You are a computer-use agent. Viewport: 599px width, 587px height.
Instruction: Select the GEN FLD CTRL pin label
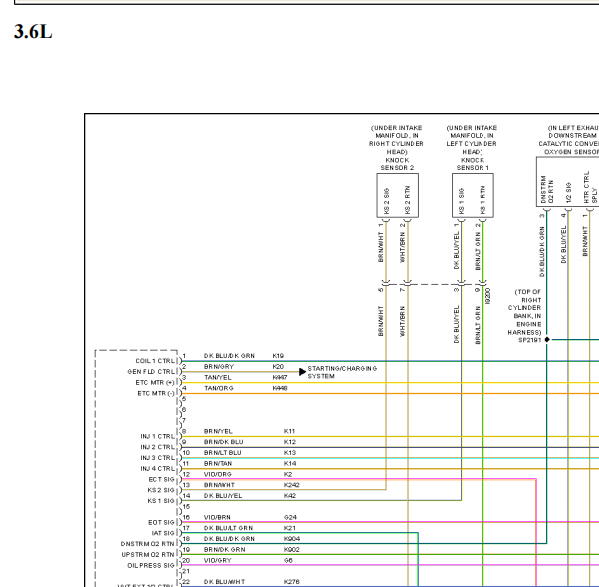(151, 372)
